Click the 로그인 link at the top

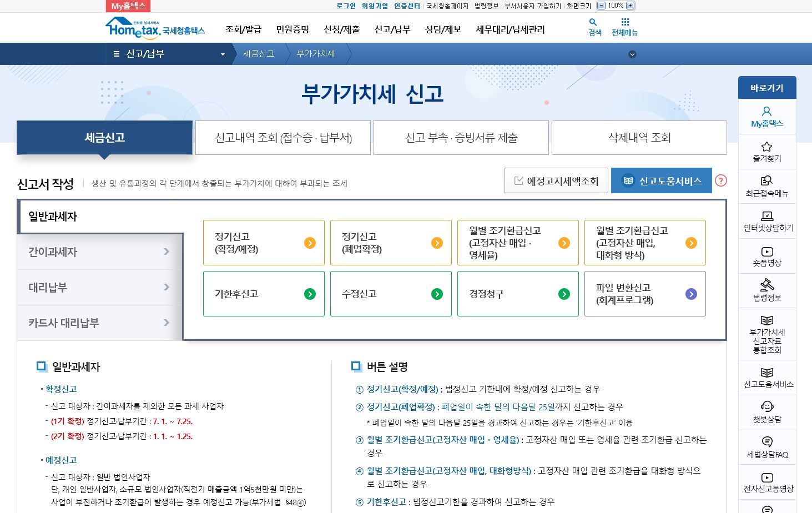coord(345,6)
